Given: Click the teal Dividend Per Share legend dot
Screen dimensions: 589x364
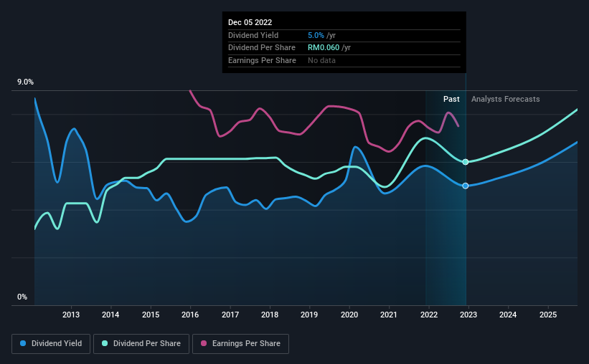Looking at the screenshot, I should coord(105,344).
